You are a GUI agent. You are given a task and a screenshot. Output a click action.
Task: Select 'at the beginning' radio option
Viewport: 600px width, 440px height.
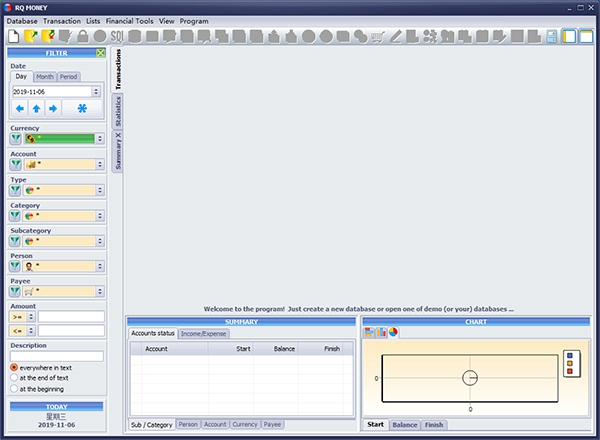tap(14, 389)
